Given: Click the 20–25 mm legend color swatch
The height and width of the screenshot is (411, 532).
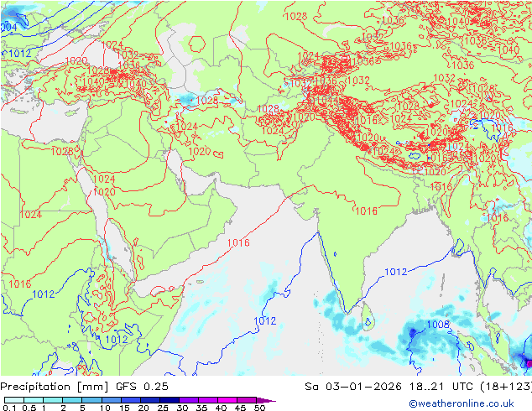Looking at the screenshot, I should click(149, 400).
